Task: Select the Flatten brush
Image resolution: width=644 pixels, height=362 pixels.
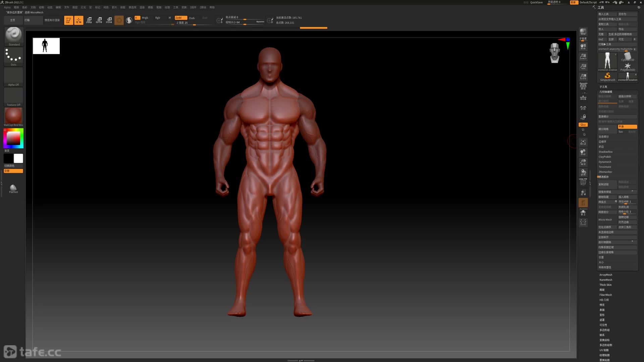Action: (13, 189)
